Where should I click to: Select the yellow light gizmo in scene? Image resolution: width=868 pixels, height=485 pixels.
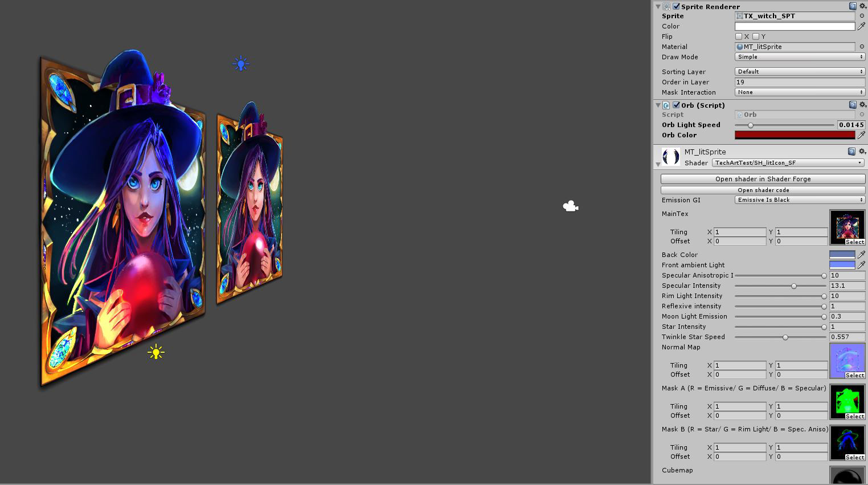(156, 352)
